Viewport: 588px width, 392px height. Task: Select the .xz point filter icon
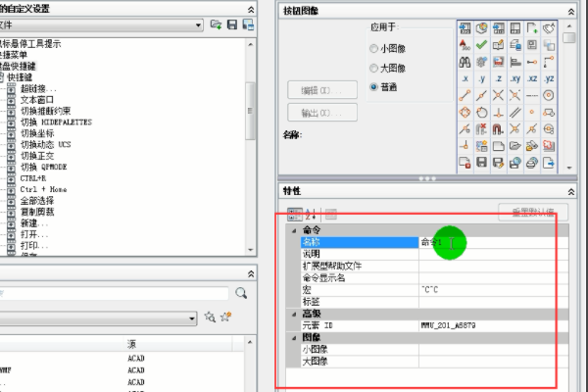tap(532, 78)
